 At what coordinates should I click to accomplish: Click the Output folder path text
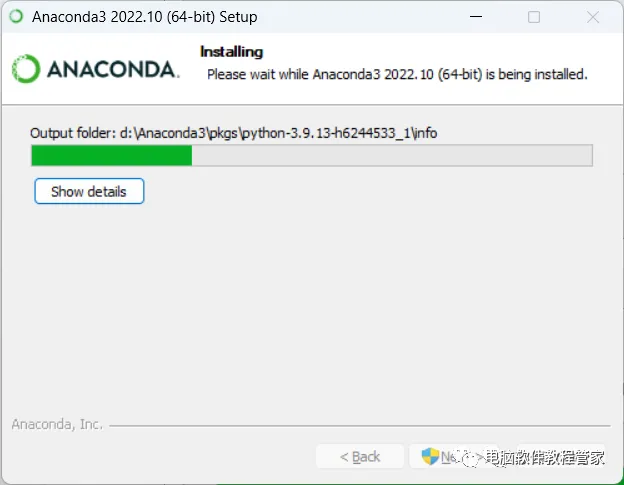(234, 133)
